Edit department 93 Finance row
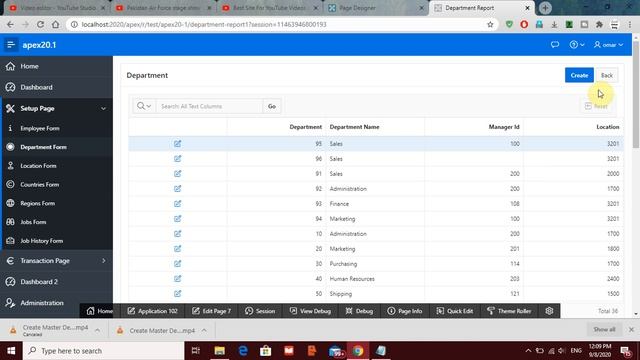 click(177, 204)
